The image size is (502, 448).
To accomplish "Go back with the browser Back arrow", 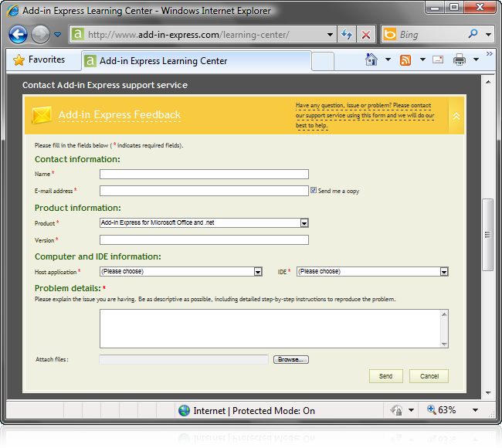I will tap(18, 34).
